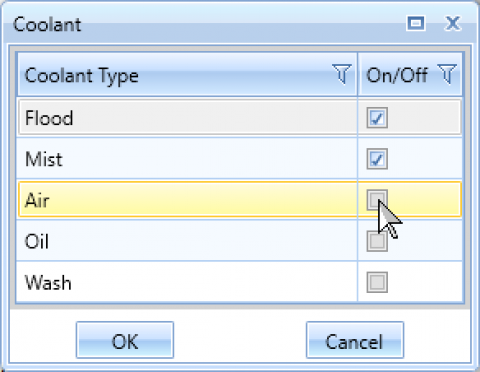Sort by the On/Off column header
Image resolution: width=480 pixels, height=372 pixels.
pyautogui.click(x=396, y=75)
